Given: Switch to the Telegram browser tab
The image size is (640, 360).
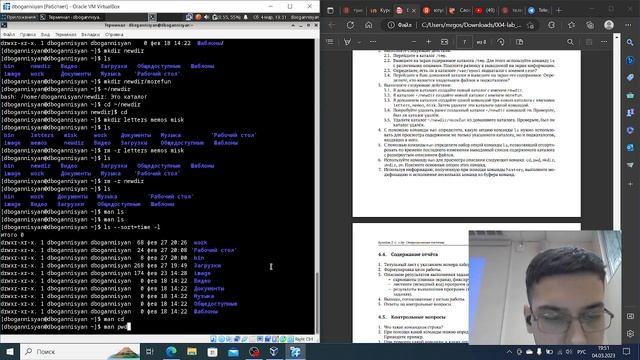Looking at the screenshot, I should click(x=538, y=10).
